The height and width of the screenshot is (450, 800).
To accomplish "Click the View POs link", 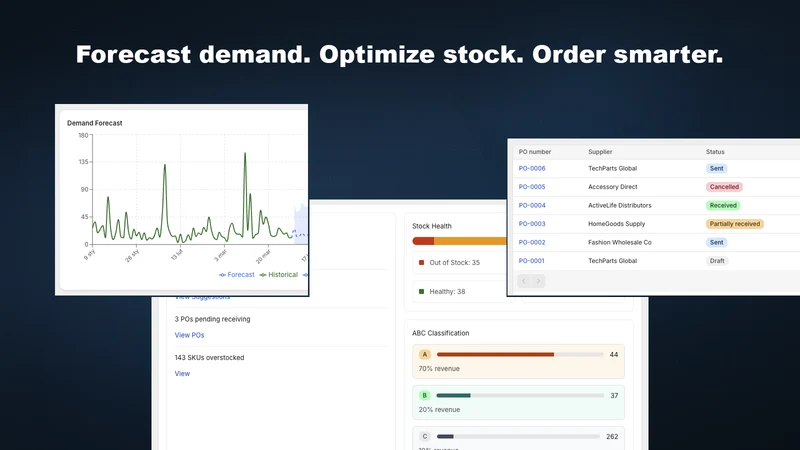I will [x=189, y=335].
